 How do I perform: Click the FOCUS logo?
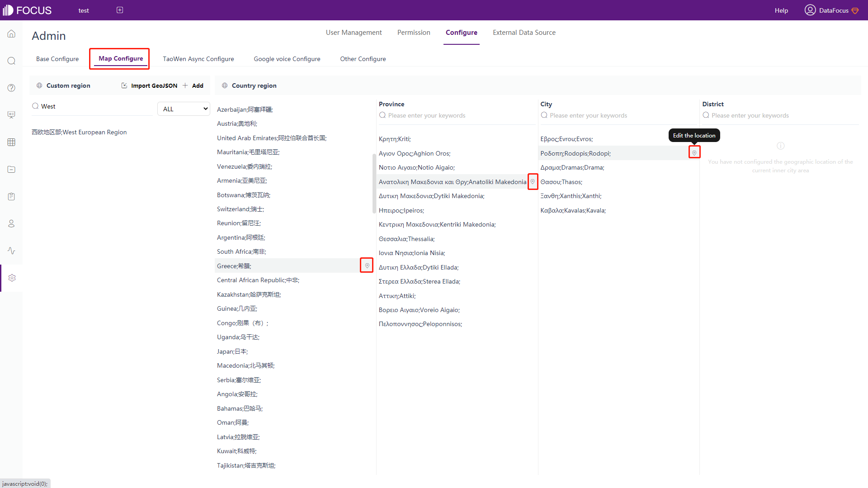click(x=27, y=10)
